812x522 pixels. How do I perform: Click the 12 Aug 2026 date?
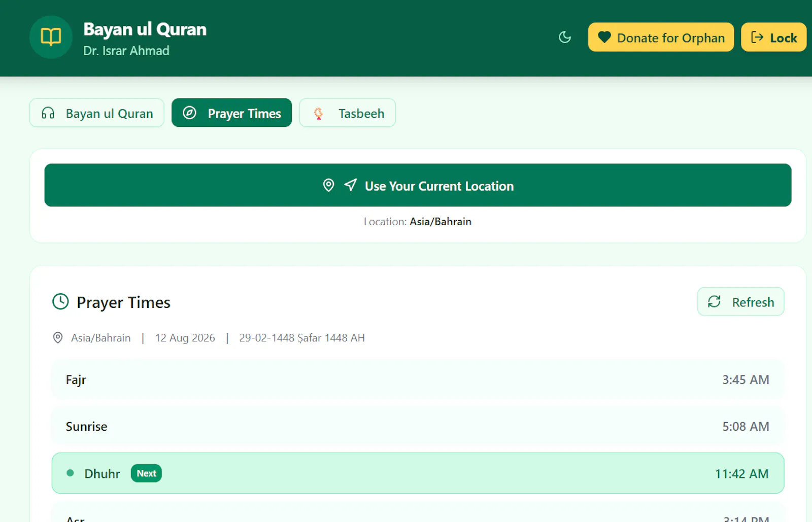click(x=185, y=338)
